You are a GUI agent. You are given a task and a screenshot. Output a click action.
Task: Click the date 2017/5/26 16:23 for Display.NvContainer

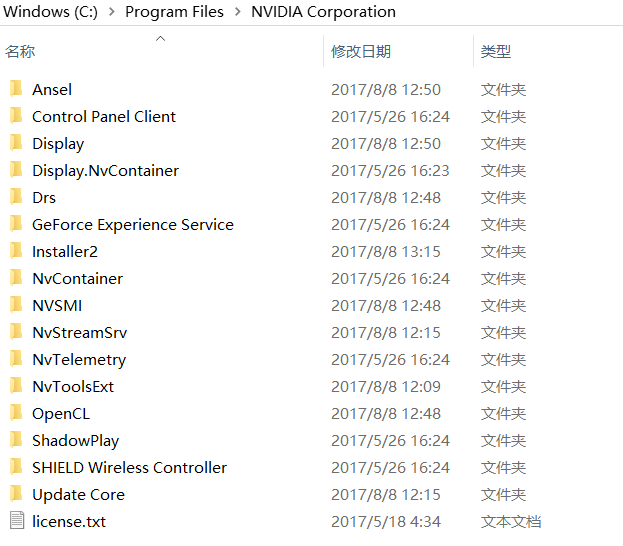[x=390, y=171]
